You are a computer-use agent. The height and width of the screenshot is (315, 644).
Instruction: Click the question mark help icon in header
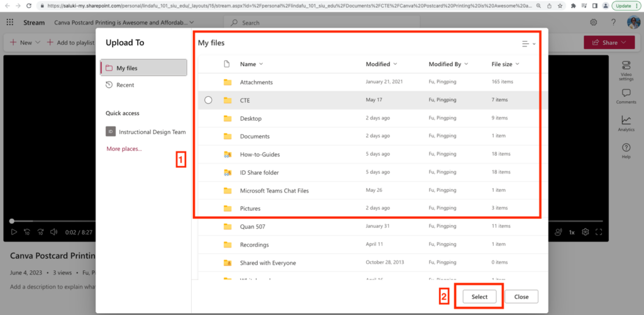click(x=613, y=22)
